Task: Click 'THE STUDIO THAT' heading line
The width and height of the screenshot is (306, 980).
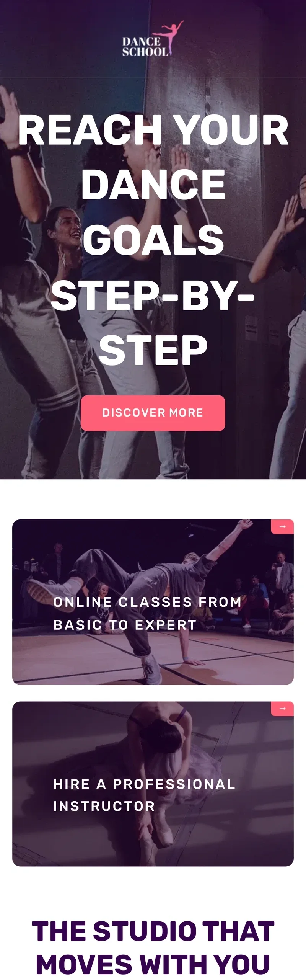Action: (x=153, y=931)
